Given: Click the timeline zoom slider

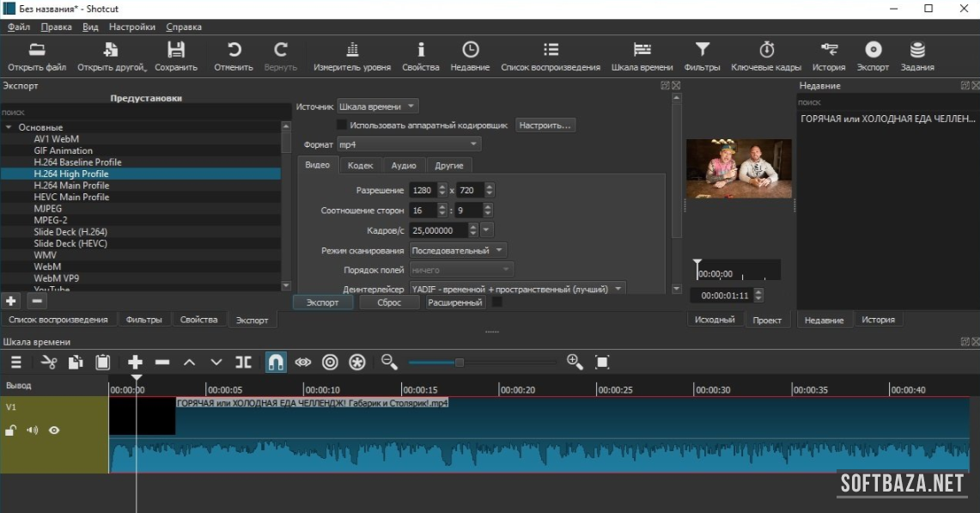Looking at the screenshot, I should [460, 363].
